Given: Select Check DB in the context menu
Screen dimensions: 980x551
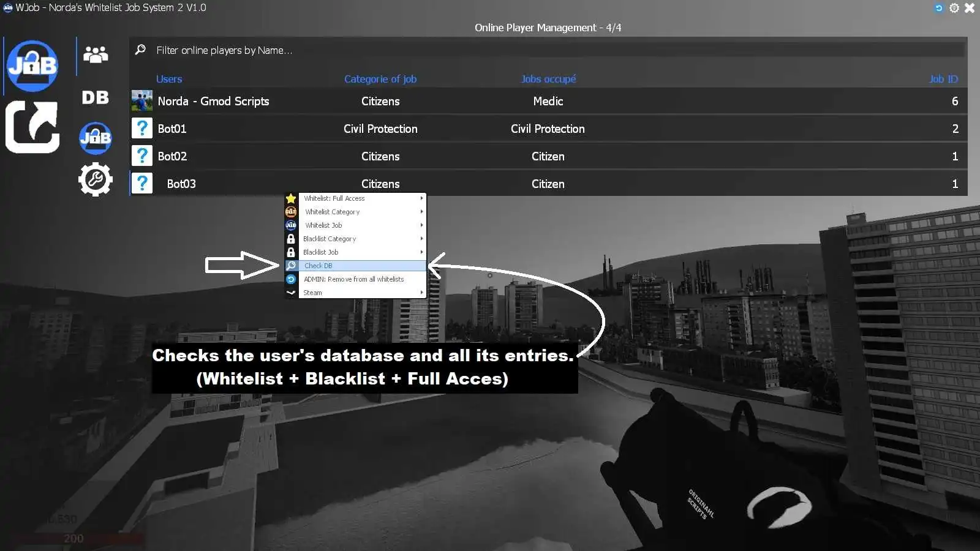Looking at the screenshot, I should pyautogui.click(x=343, y=265).
